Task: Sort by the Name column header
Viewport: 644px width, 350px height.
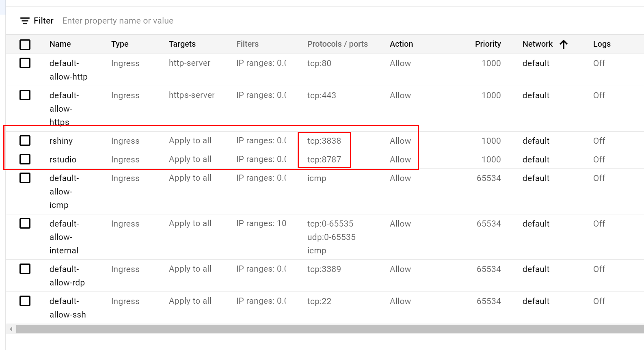Action: point(60,44)
